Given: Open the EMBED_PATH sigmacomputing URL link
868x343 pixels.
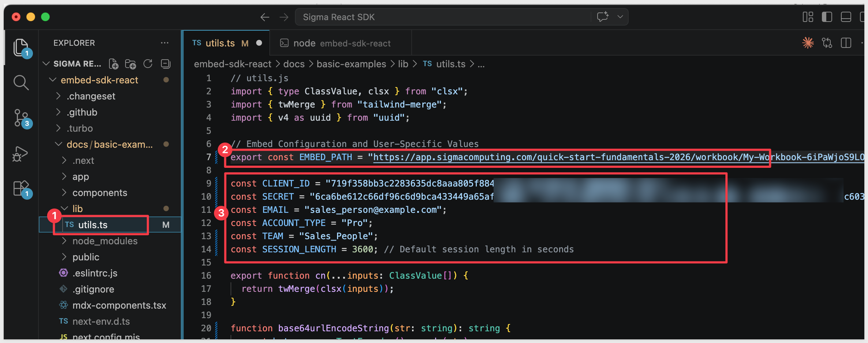Looking at the screenshot, I should 549,157.
